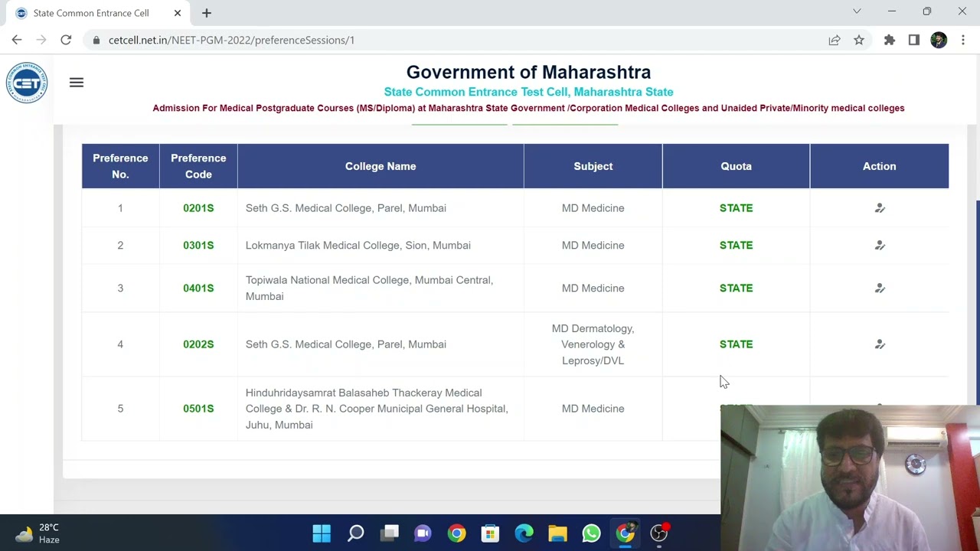Click the webcam video overlay
The height and width of the screenshot is (551, 980).
pos(850,478)
